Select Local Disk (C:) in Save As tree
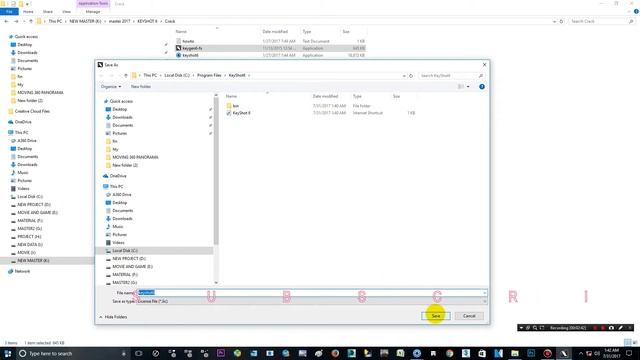 click(x=124, y=251)
